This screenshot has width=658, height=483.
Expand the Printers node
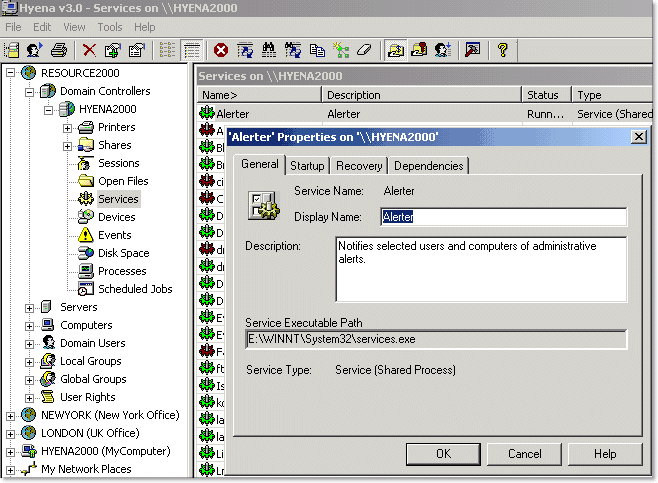pos(68,128)
